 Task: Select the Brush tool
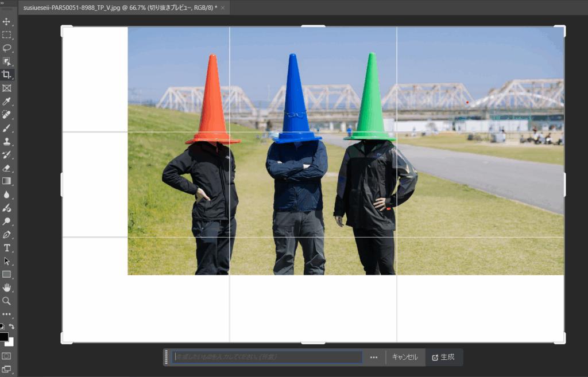[x=7, y=128]
